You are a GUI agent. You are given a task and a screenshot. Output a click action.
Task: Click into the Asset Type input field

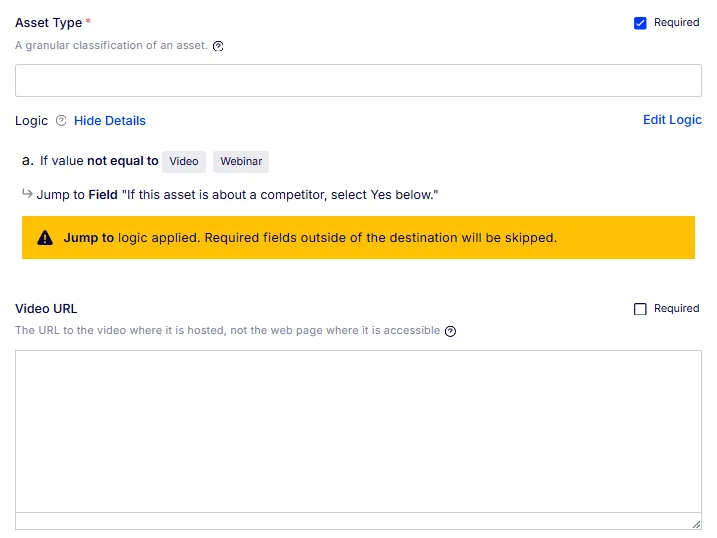358,80
